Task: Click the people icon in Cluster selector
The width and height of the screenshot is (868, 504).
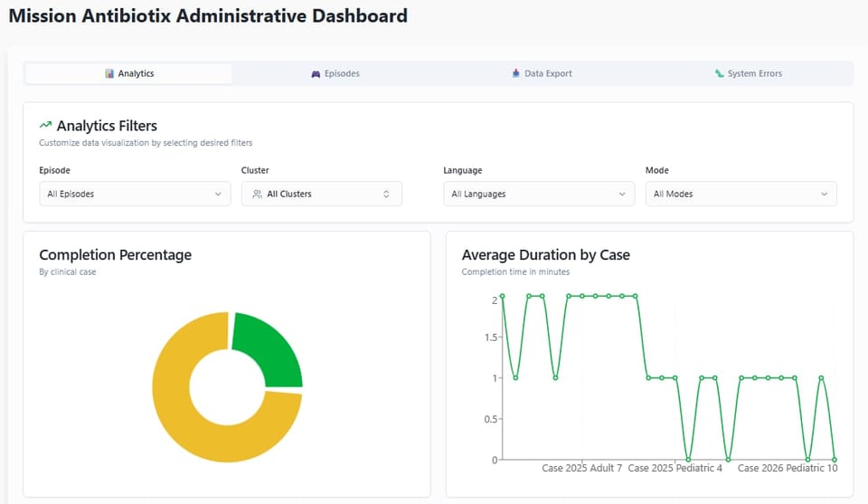Action: tap(258, 194)
